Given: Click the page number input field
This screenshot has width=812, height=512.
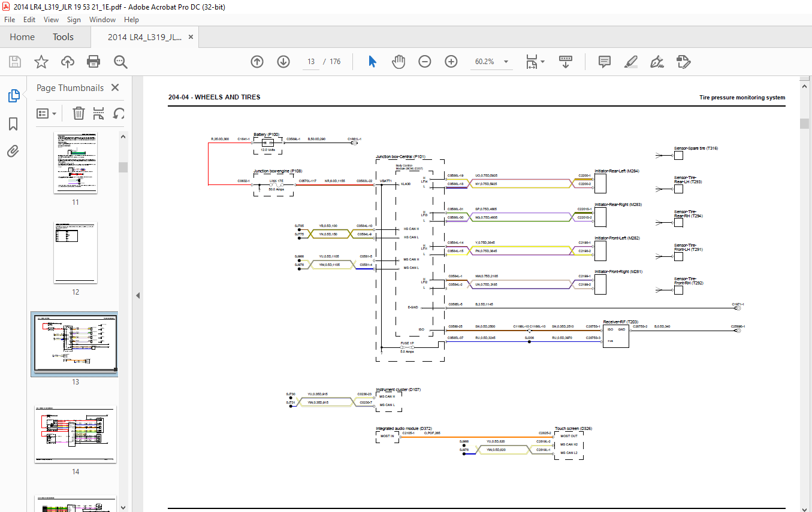Looking at the screenshot, I should pos(311,62).
